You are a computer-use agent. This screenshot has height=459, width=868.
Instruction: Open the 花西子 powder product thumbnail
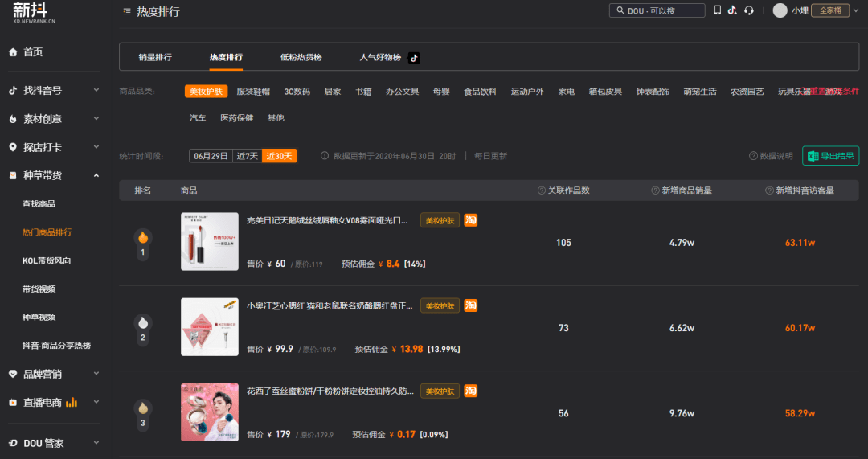[210, 412]
